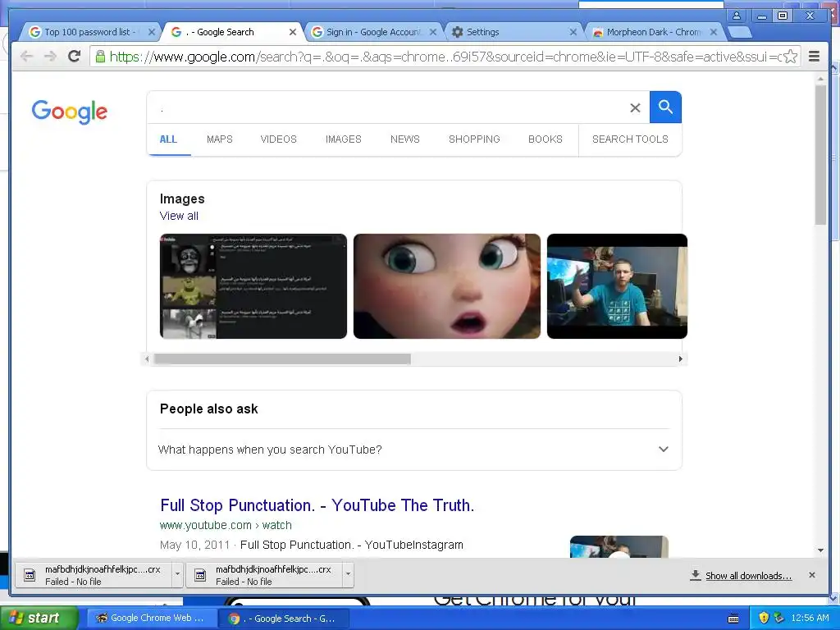Select the NEWS search filter
840x630 pixels.
pyautogui.click(x=405, y=139)
